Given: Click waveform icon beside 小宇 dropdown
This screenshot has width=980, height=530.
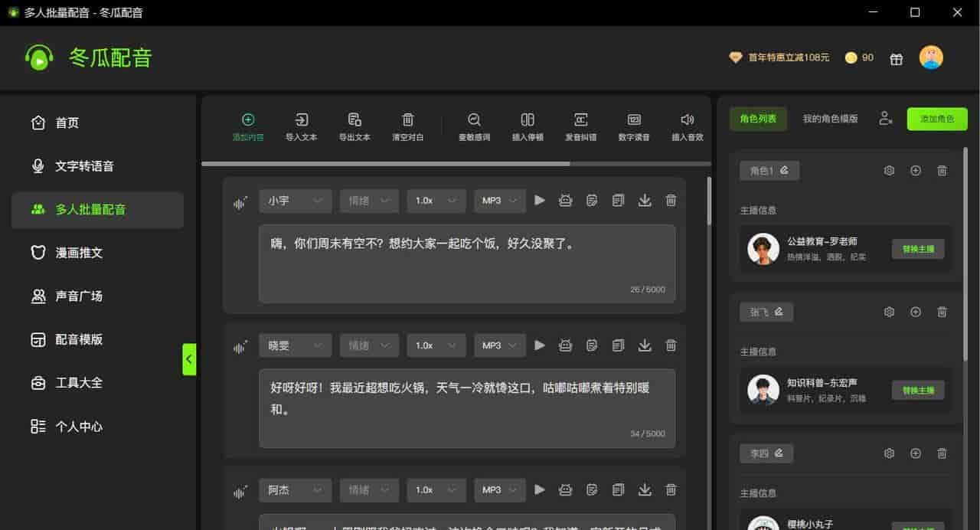Looking at the screenshot, I should [x=240, y=202].
